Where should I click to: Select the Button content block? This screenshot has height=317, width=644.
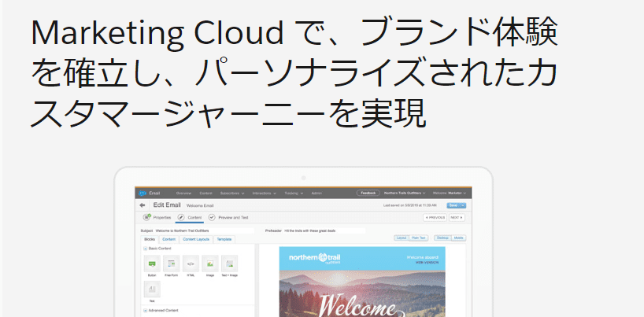tap(152, 264)
